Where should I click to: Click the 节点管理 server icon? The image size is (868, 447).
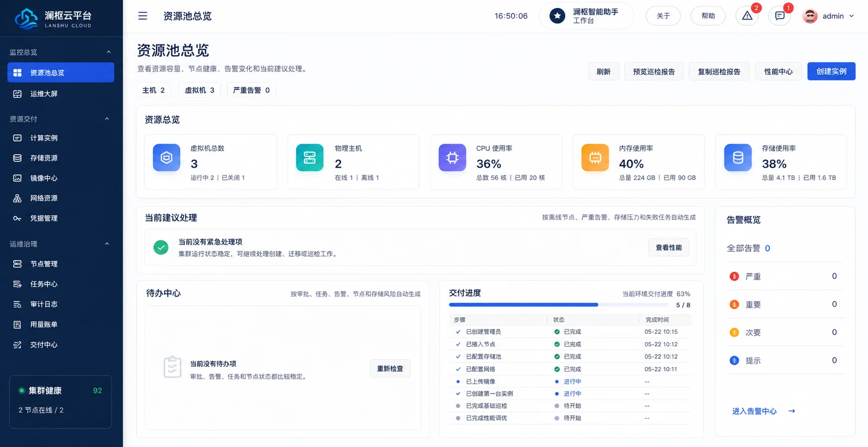pos(17,264)
